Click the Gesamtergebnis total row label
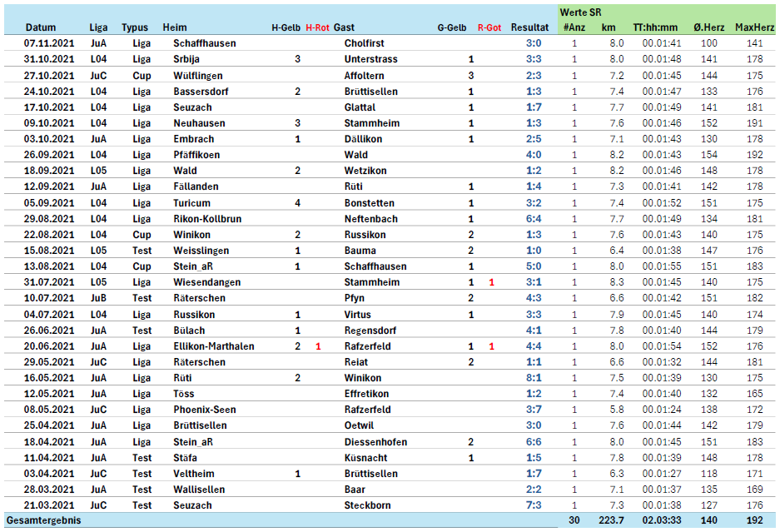This screenshot has height=532, width=780. [43, 520]
